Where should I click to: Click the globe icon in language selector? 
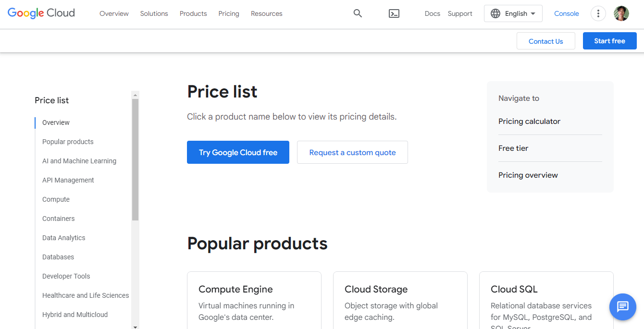(x=495, y=13)
